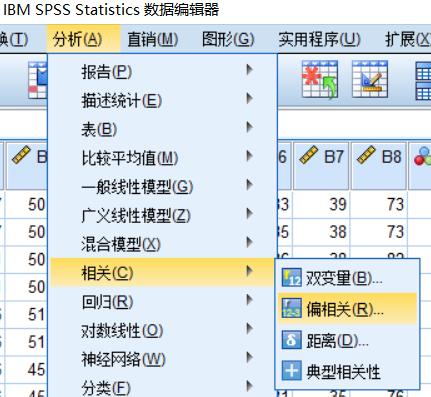Click the colored balls nominal variable icon
Screen dimensions: 431x397
coord(422,156)
